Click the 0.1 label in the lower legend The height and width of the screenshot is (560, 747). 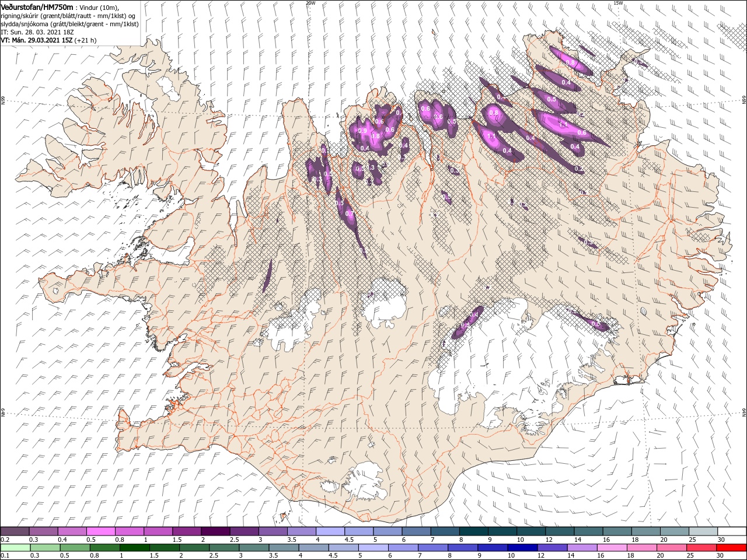[x=6, y=556]
